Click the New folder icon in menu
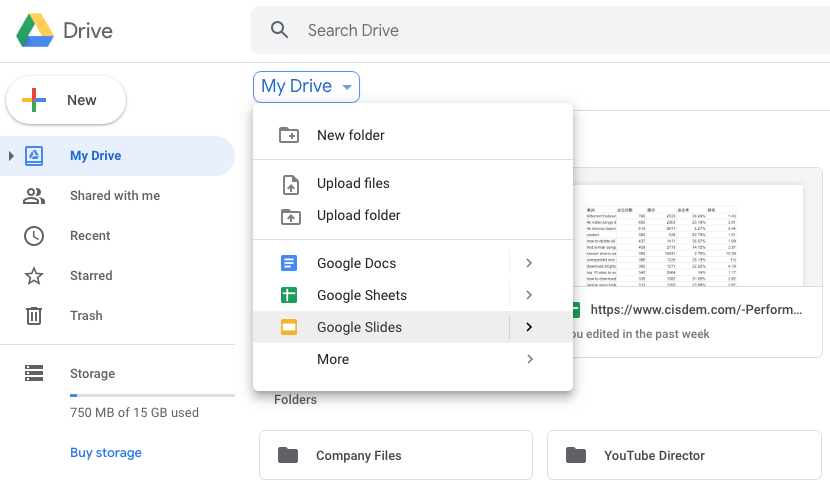Screen dimensions: 830x487 click(289, 135)
